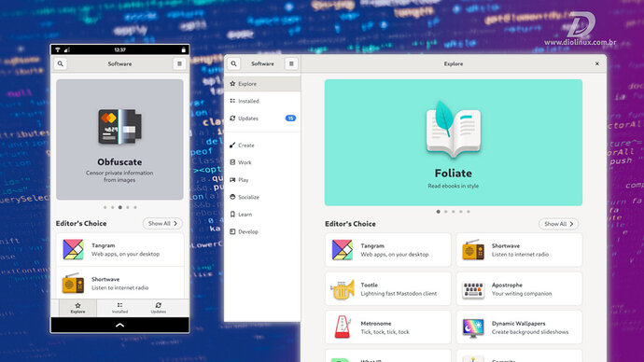Image resolution: width=644 pixels, height=362 pixels.
Task: Select the first carousel dot under Foliate
Action: pyautogui.click(x=439, y=212)
